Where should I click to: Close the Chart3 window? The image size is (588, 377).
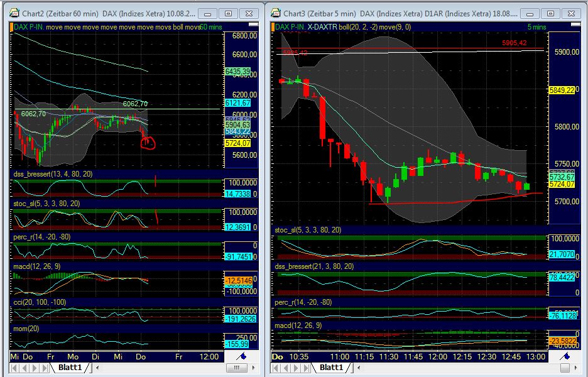[x=571, y=13]
